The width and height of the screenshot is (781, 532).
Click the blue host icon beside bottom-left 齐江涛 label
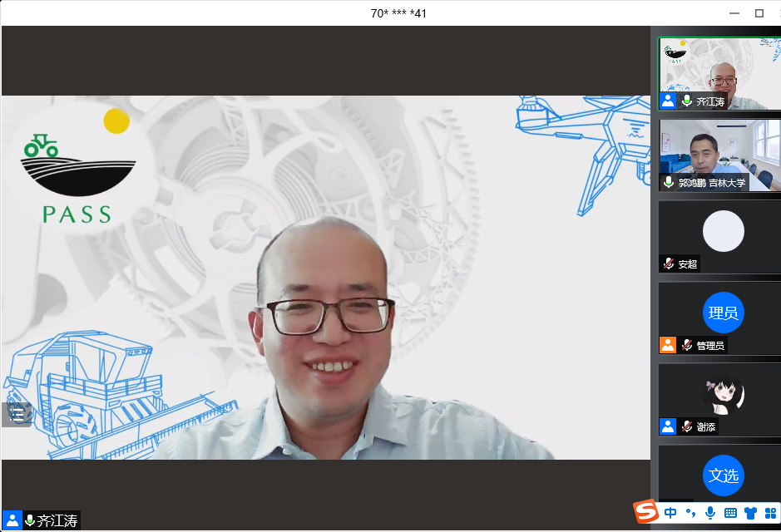pos(12,521)
